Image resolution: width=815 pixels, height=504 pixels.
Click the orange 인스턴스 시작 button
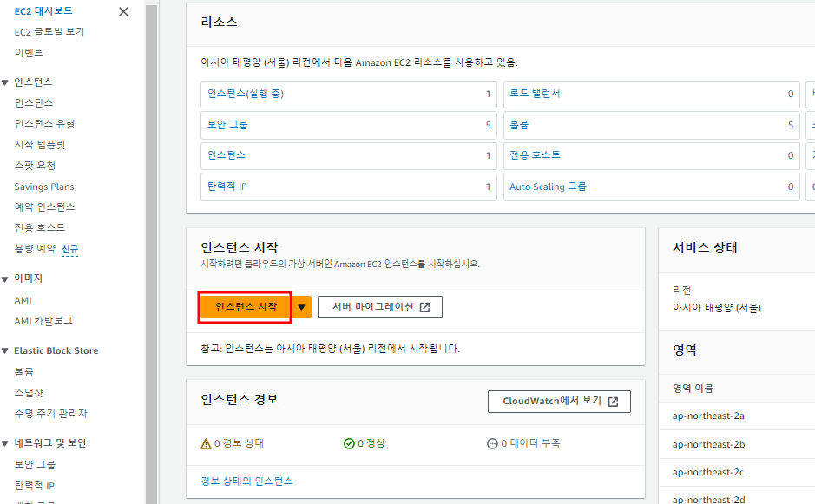coord(246,307)
